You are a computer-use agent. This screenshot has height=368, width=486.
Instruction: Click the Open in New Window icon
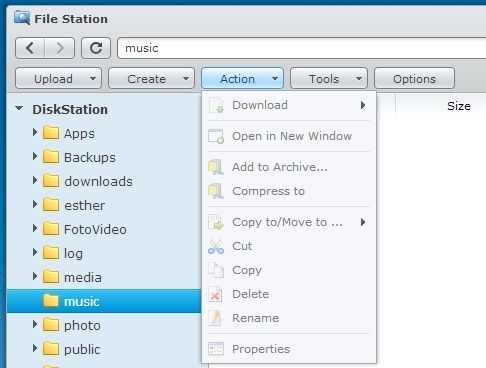216,136
